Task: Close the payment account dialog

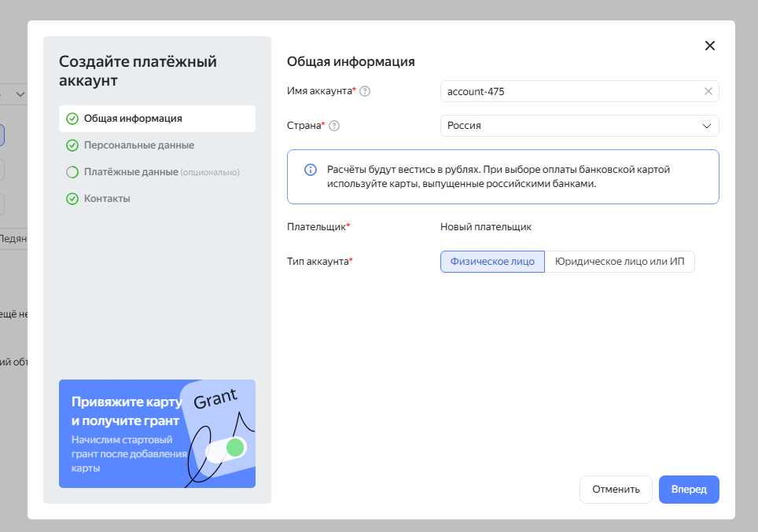Action: (x=710, y=46)
